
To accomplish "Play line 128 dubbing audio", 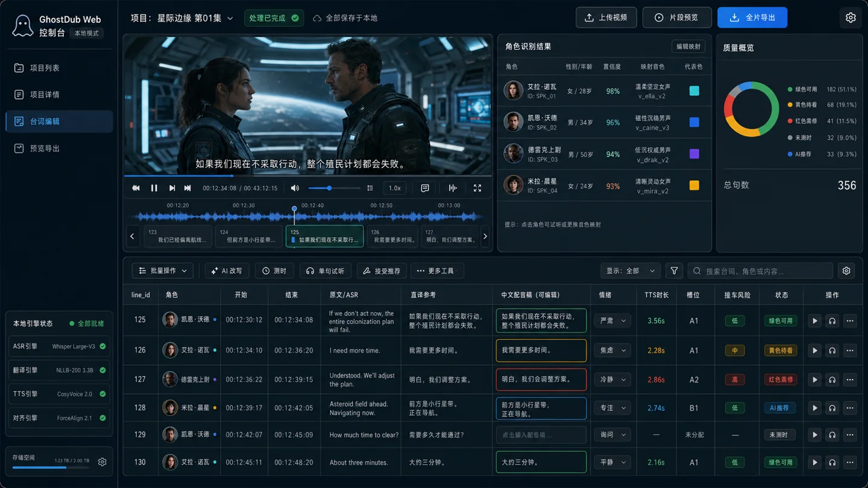I will [814, 408].
